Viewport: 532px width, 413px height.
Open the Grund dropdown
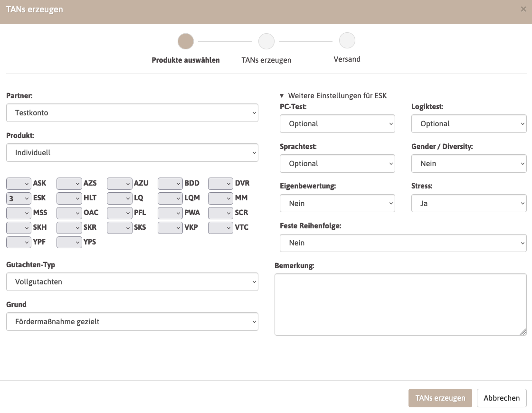pos(132,322)
